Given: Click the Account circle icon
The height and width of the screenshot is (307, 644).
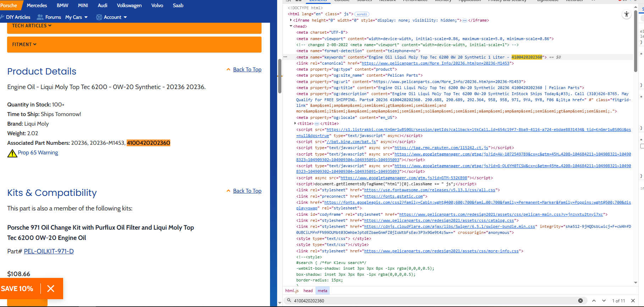Looking at the screenshot, I should [x=99, y=17].
